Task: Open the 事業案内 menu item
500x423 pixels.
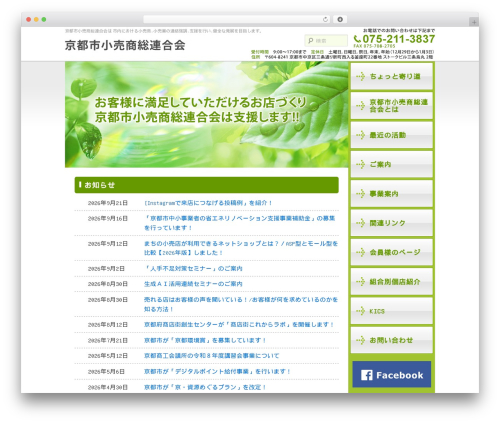Action: point(392,194)
